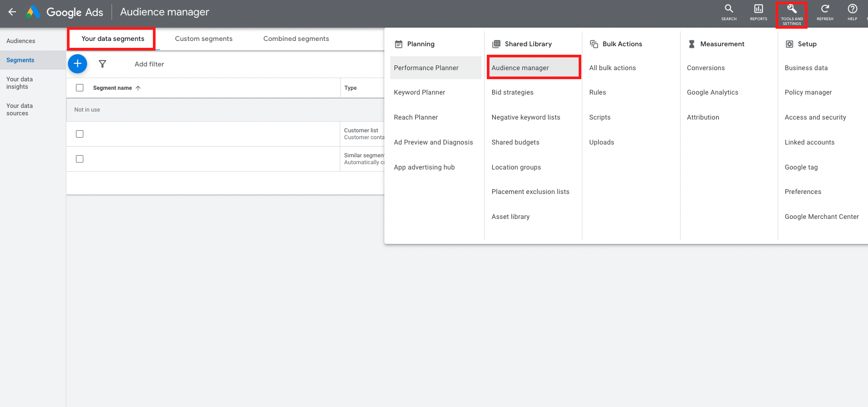Click the Type column header
The image size is (868, 407).
click(x=350, y=88)
